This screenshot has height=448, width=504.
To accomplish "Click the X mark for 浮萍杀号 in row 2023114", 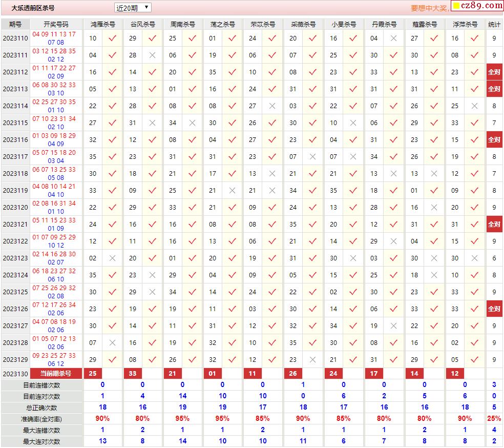I will pos(474,106).
